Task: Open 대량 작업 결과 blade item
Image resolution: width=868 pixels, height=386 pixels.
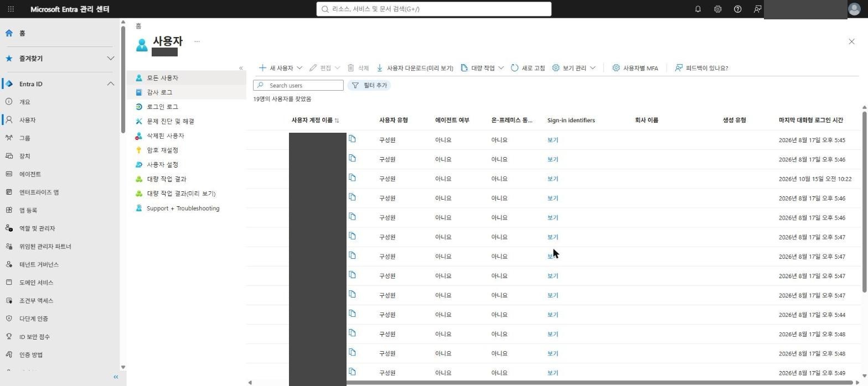Action: pos(187,179)
